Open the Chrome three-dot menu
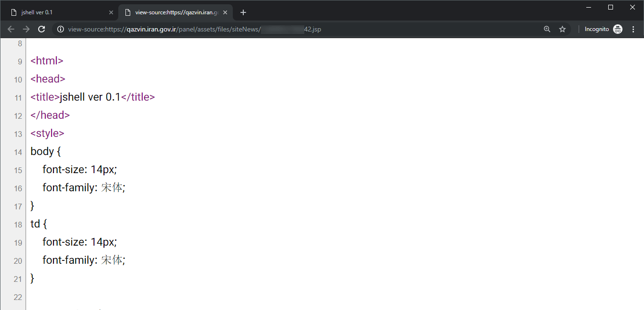The height and width of the screenshot is (310, 644). [x=634, y=29]
